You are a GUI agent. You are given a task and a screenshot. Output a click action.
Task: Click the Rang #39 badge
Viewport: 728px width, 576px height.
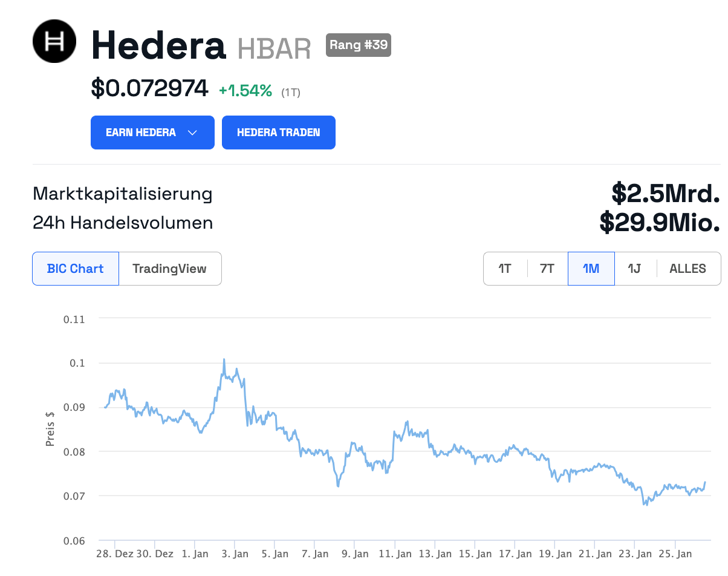(359, 45)
